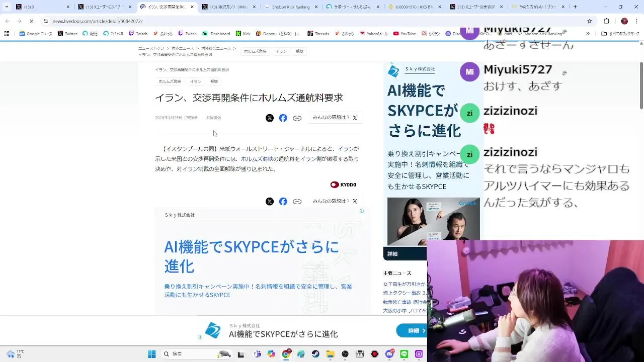Image resolution: width=644 pixels, height=362 pixels.
Task: Open the 女子高生が万引きか headline
Action: click(x=404, y=284)
